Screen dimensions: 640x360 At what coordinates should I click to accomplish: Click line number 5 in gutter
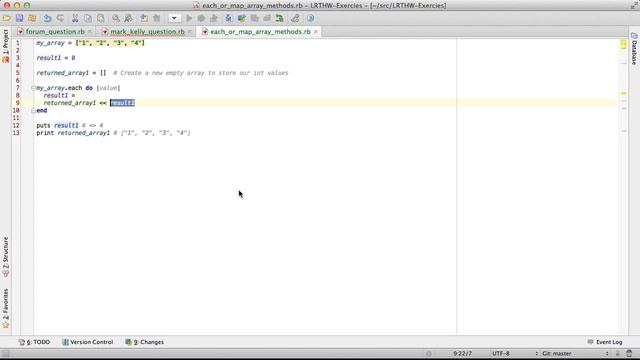click(x=18, y=73)
